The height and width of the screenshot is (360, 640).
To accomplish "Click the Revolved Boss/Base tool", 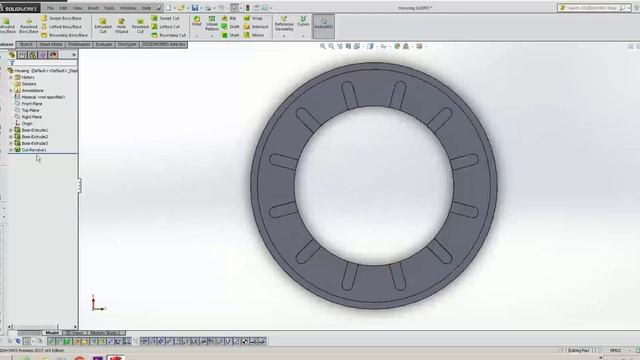I will [29, 26].
